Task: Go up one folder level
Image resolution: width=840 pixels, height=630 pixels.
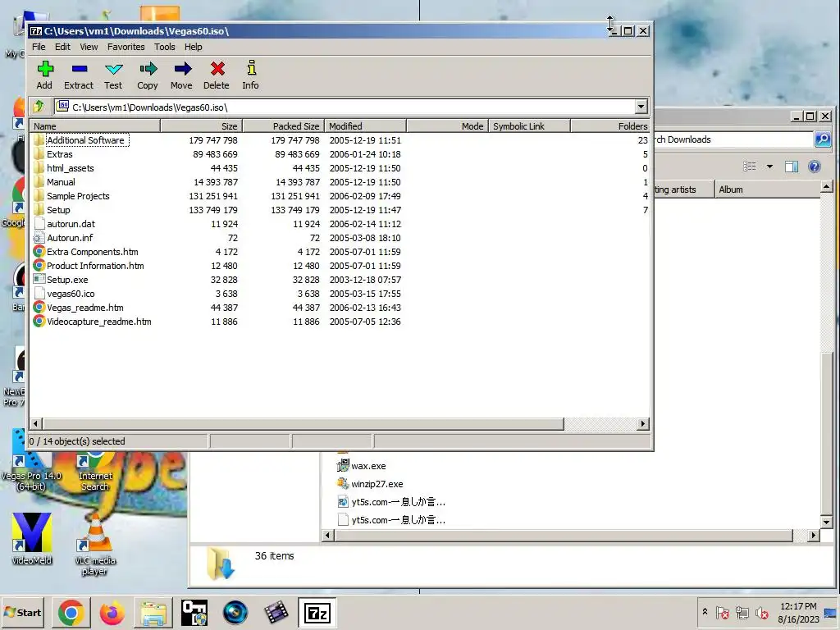Action: tap(39, 107)
